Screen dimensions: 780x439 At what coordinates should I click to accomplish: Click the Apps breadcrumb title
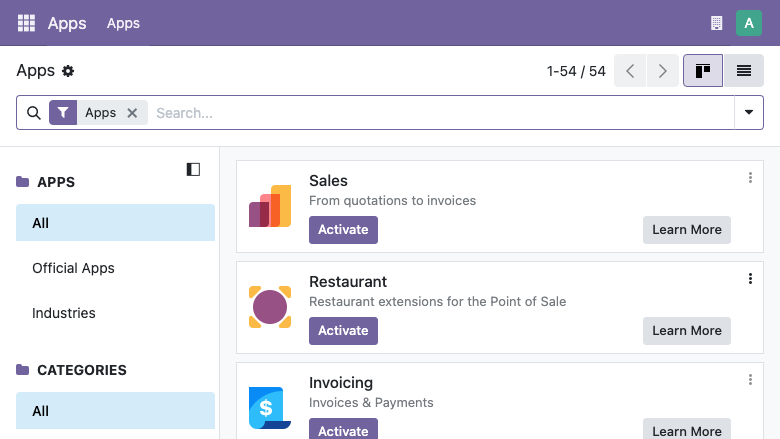[x=35, y=71]
